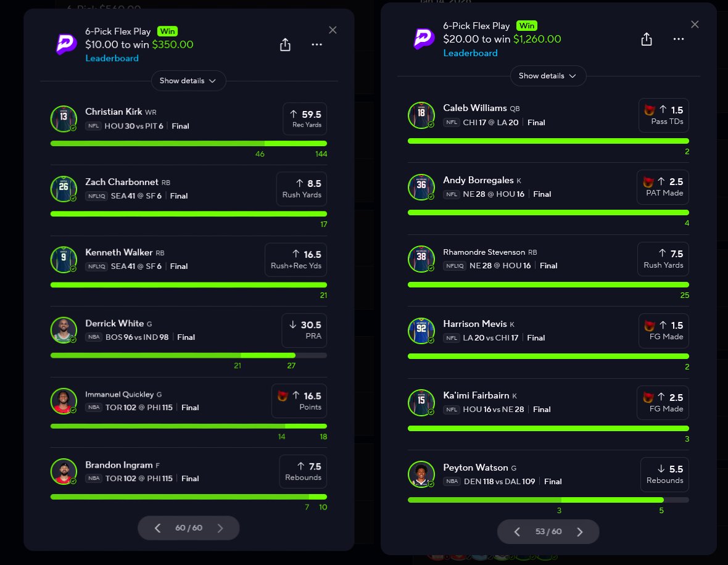Select Harrison Mevis 1.5 FG Made pick
This screenshot has height=565, width=728.
[x=663, y=331]
